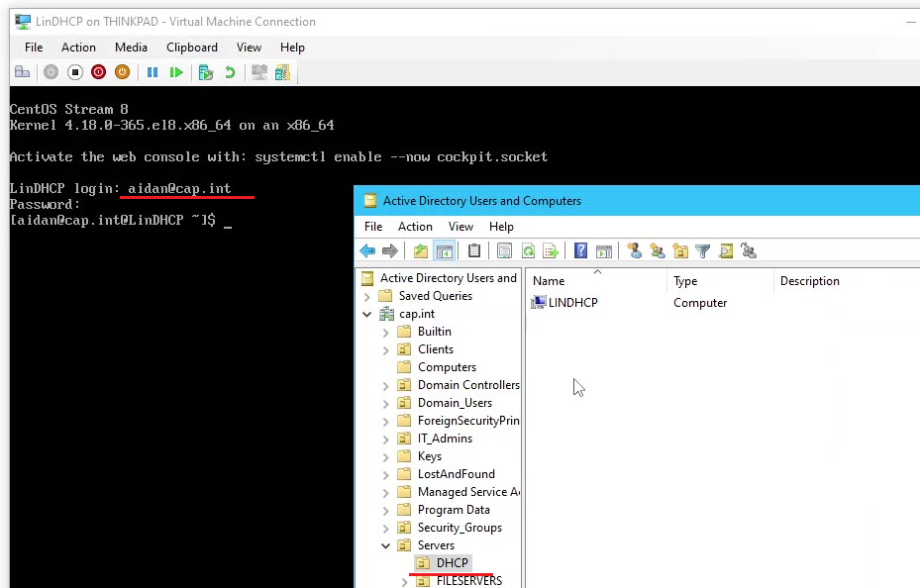Screen dimensions: 920x588
Task: Pause the virtual machine
Action: tap(153, 72)
